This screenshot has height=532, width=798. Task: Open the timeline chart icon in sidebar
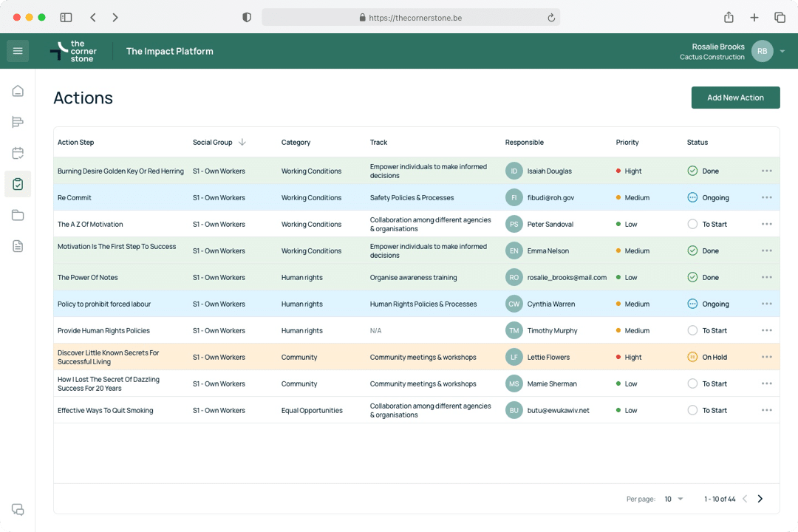click(18, 122)
